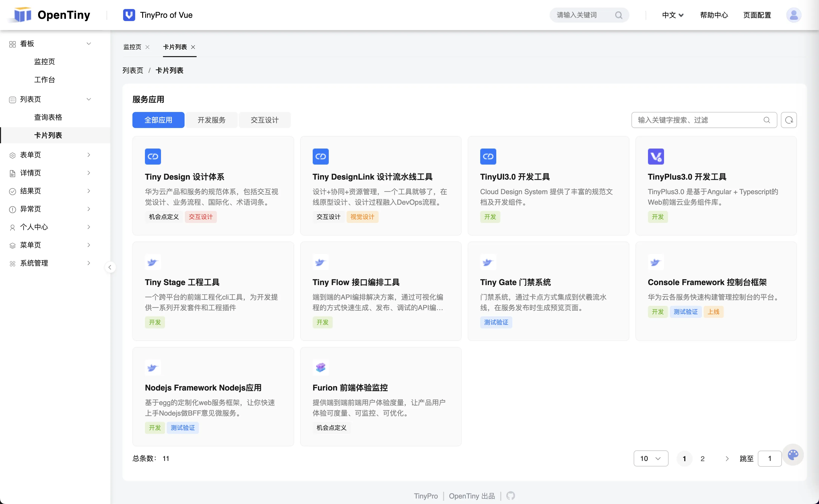Click the Furion card cube icon

pyautogui.click(x=320, y=367)
